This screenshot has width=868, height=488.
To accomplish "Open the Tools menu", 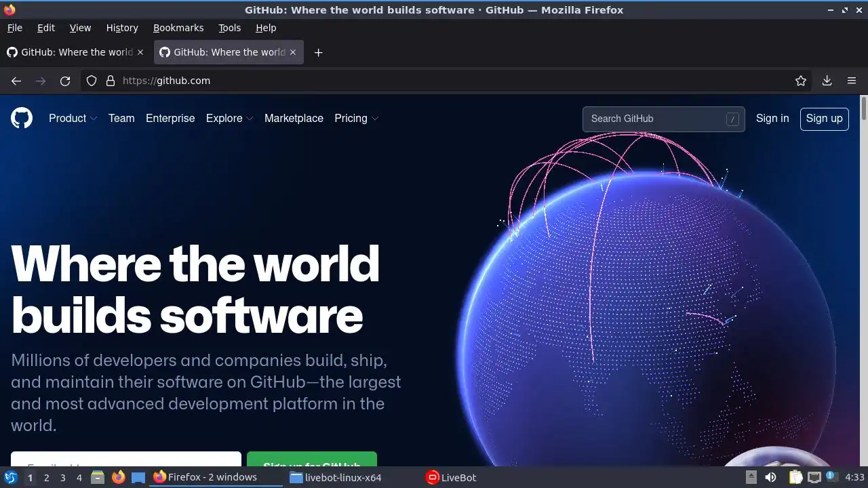I will pyautogui.click(x=229, y=28).
